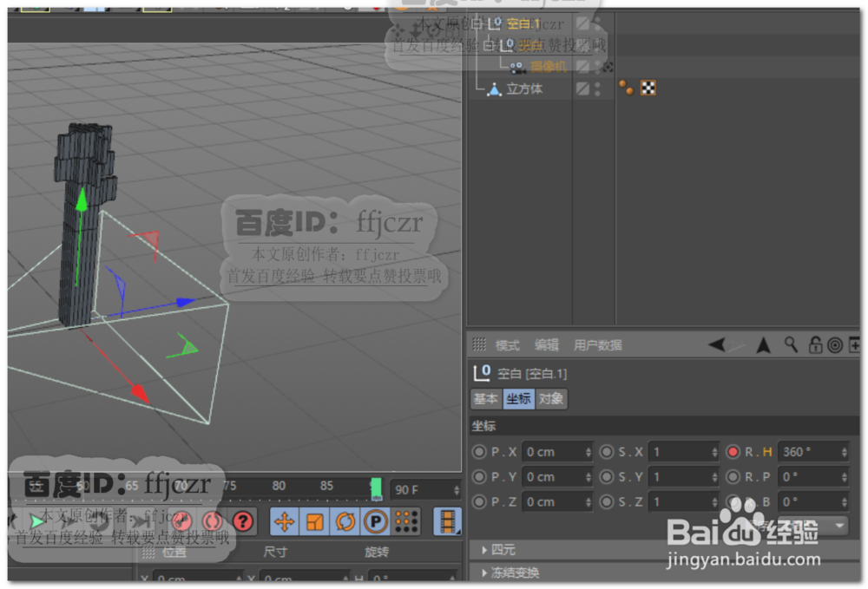
Task: Select the 摄像机 object in the tree
Action: tap(548, 67)
